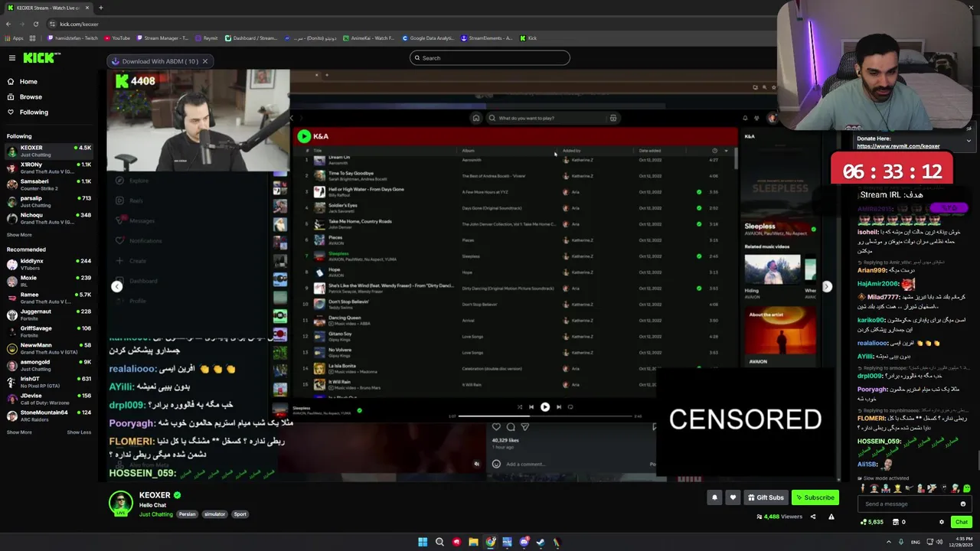Click the video previous arrow on left
This screenshot has width=980, height=551.
(x=116, y=286)
